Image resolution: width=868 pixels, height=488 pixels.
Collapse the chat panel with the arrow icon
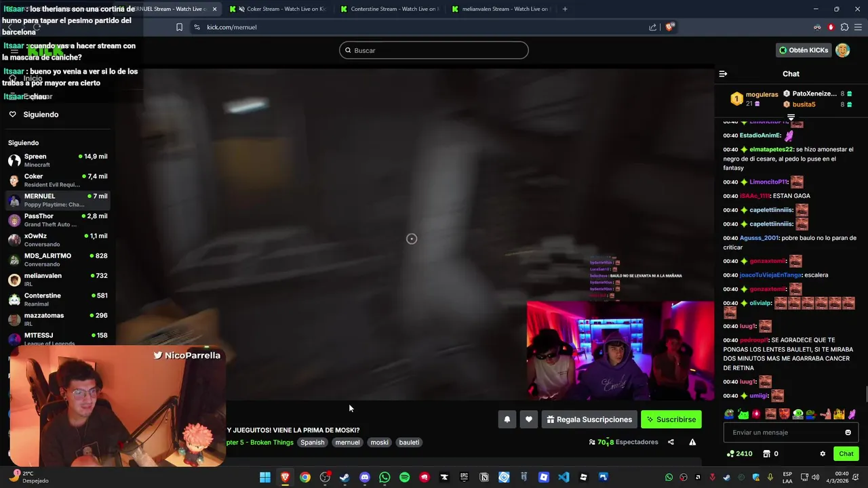point(723,74)
